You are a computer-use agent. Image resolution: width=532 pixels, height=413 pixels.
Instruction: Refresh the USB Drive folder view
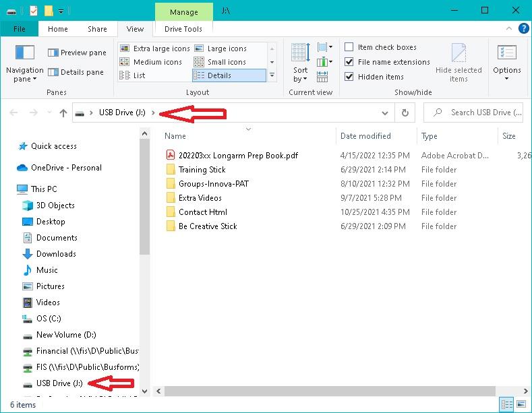pos(405,113)
